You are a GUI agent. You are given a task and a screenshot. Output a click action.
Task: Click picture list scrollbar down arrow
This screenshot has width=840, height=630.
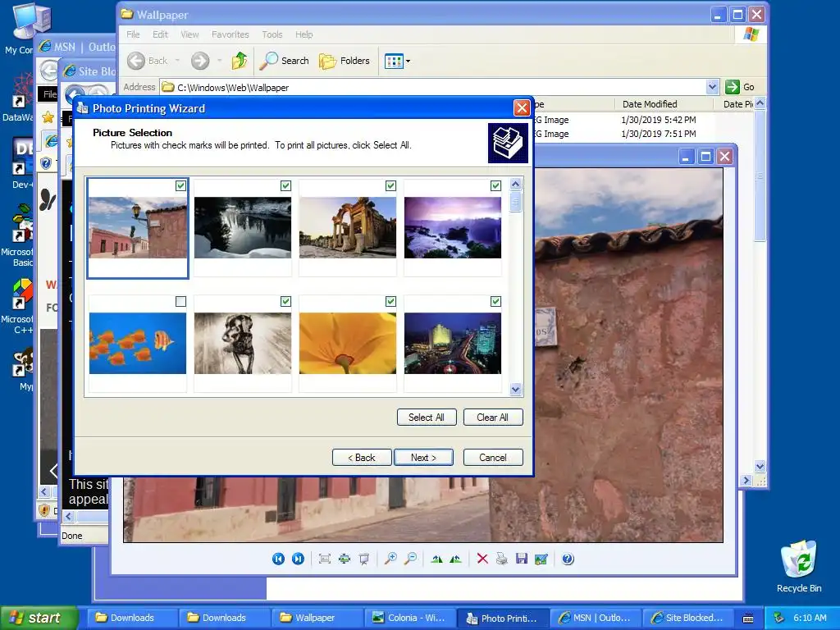pos(515,390)
